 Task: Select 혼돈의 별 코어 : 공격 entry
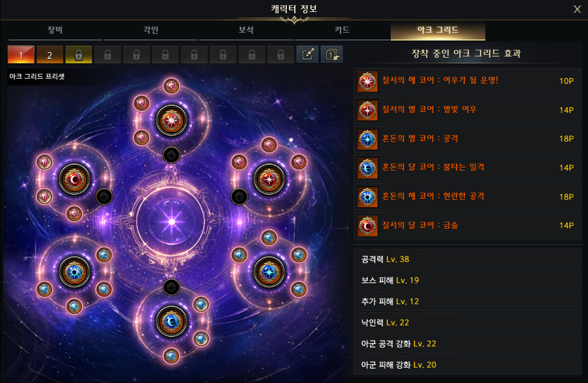tap(467, 139)
